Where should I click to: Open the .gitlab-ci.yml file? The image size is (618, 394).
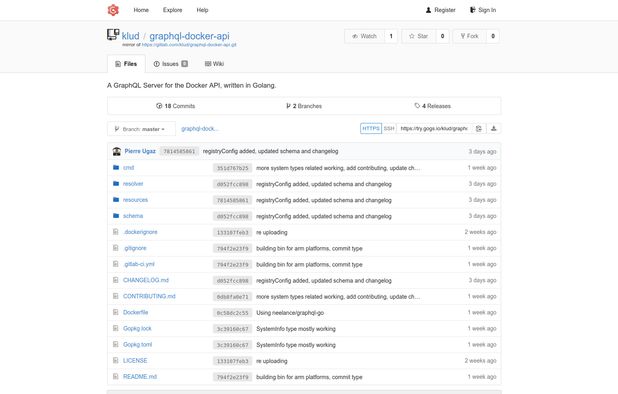(139, 264)
